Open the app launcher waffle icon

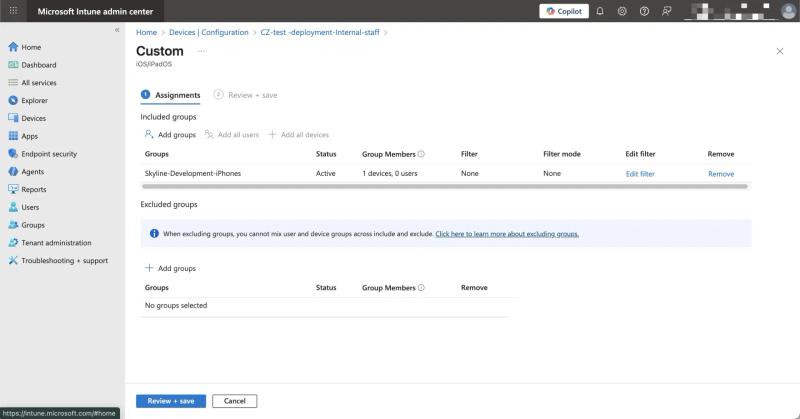pos(13,11)
